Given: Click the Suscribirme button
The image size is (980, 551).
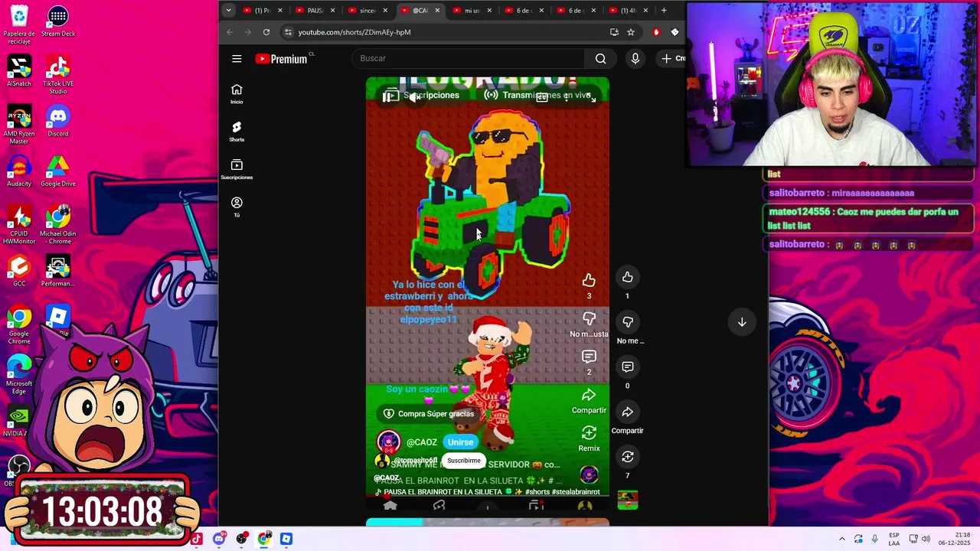Looking at the screenshot, I should [x=464, y=461].
